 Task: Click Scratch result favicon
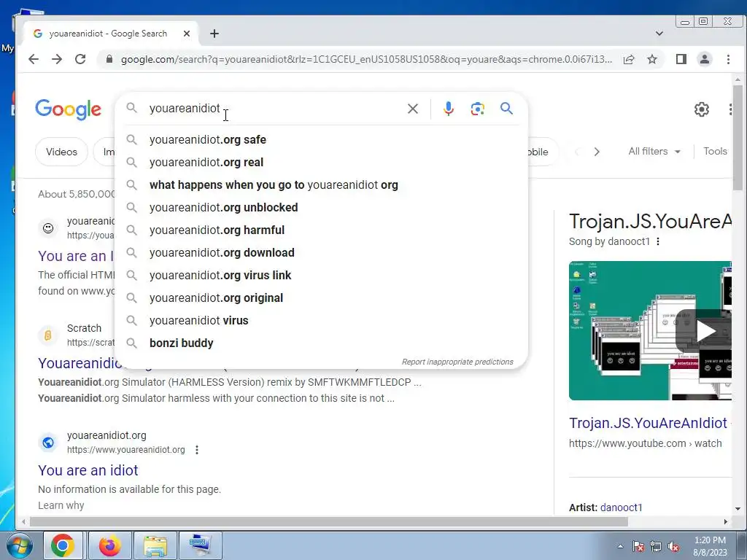pos(48,335)
